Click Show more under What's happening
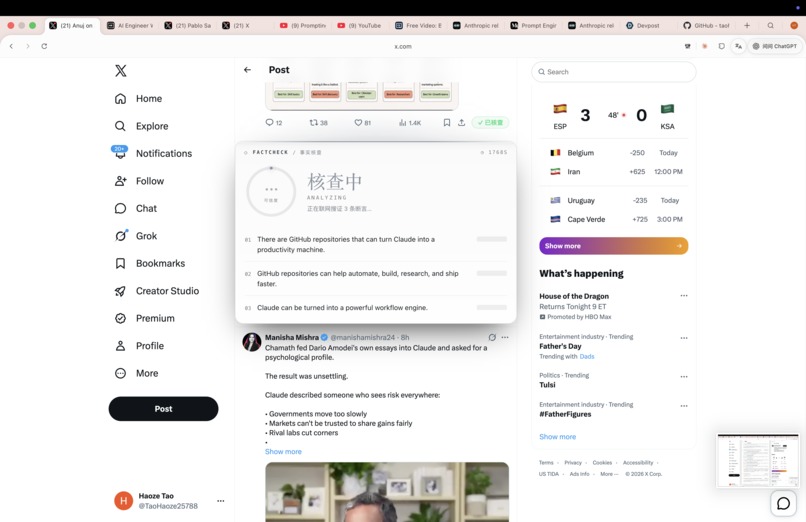This screenshot has height=522, width=806. (558, 437)
